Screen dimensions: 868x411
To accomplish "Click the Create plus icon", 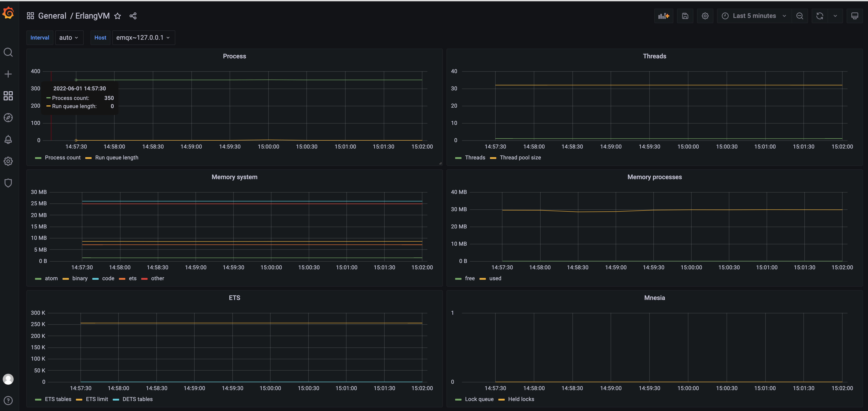I will point(8,74).
